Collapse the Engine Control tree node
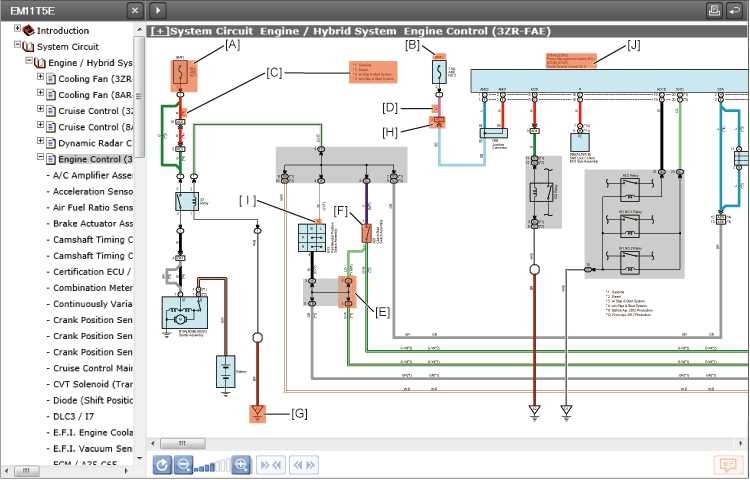The width and height of the screenshot is (750, 480). point(40,158)
